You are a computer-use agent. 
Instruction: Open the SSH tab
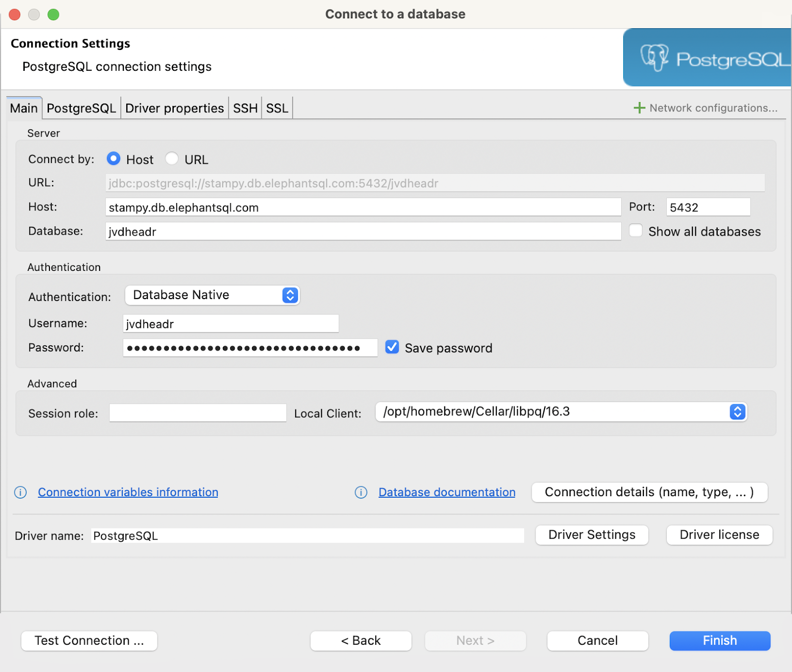coord(245,108)
